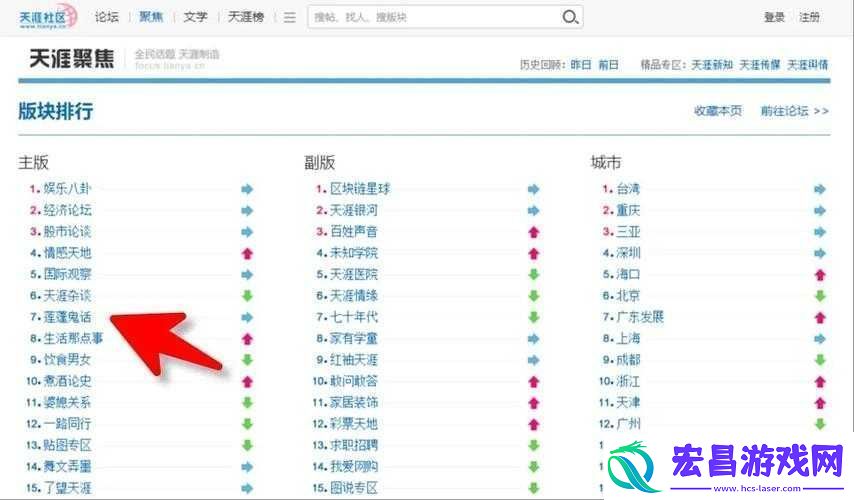Click the green down arrow beside 北京
The image size is (854, 500).
[820, 296]
